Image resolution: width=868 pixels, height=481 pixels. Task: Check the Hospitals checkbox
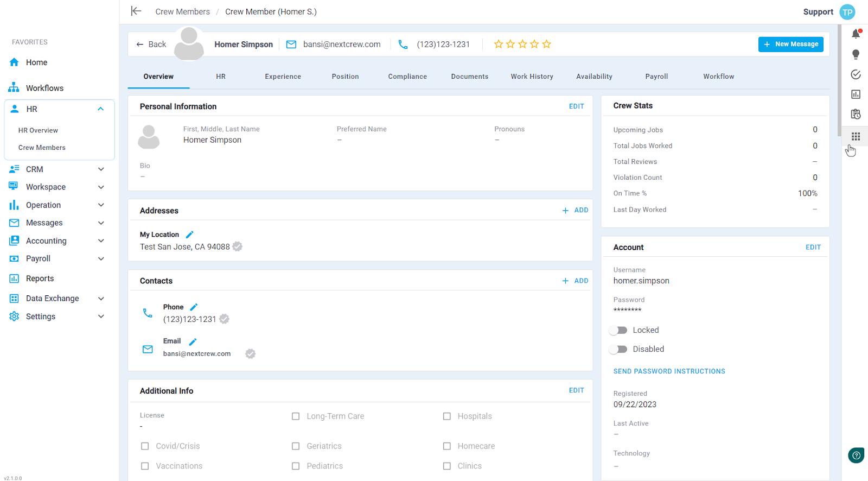(447, 416)
